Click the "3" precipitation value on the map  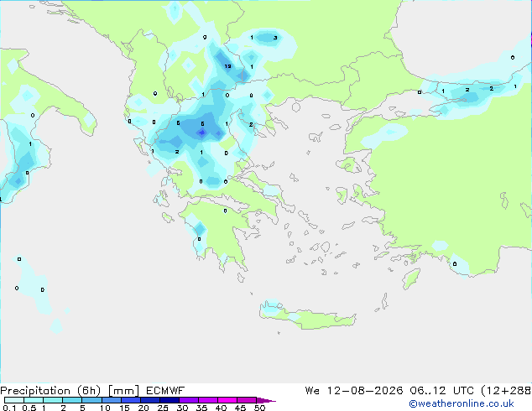click(x=275, y=38)
